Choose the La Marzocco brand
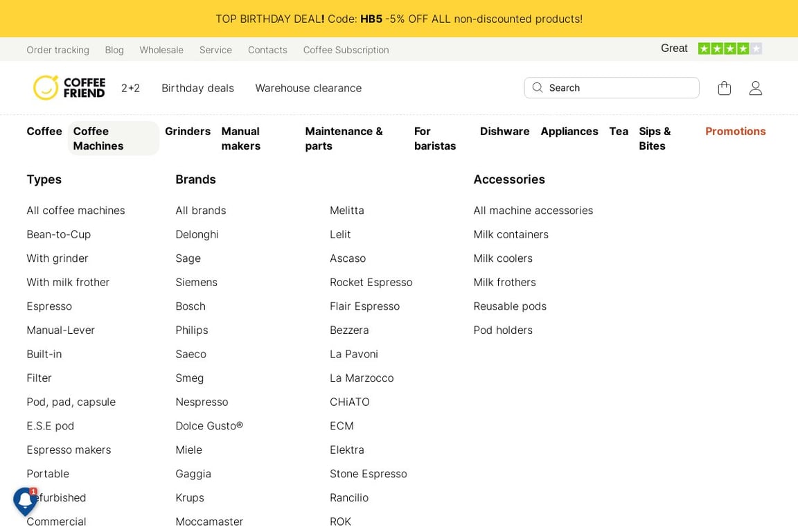The height and width of the screenshot is (532, 798). click(362, 378)
